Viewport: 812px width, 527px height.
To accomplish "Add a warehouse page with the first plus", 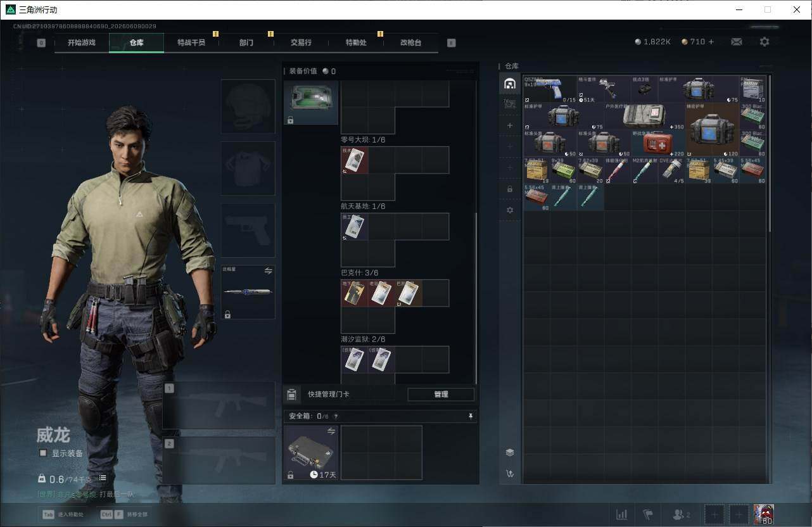I will 510,125.
